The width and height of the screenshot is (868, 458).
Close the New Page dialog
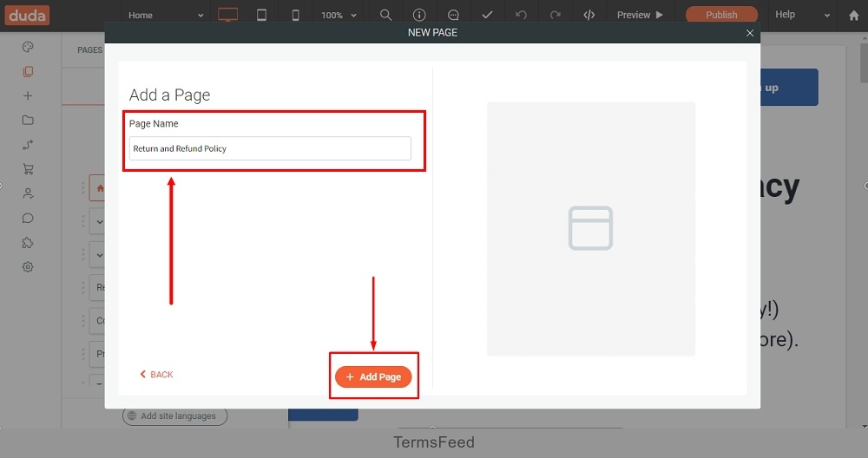750,33
